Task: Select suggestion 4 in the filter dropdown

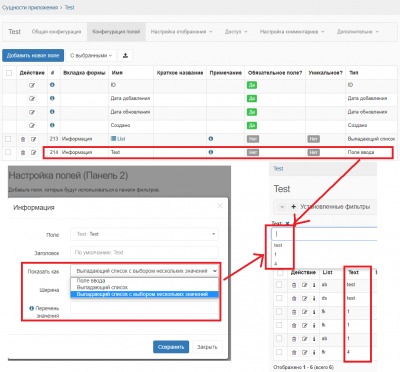Action: coord(275,263)
